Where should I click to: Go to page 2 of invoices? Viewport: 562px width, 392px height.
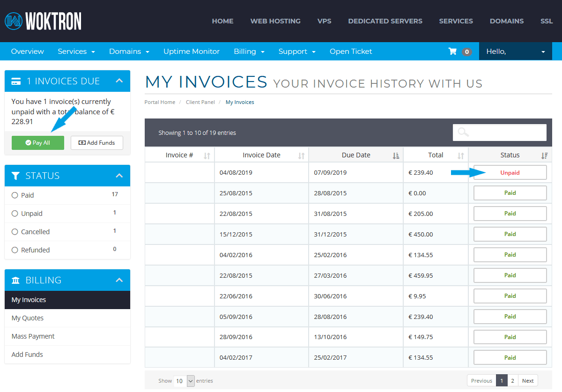pos(512,381)
